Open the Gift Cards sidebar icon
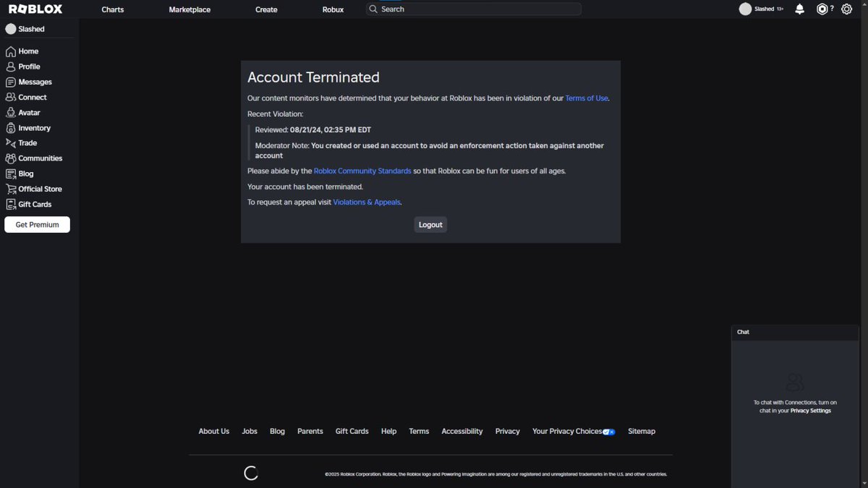The height and width of the screenshot is (488, 868). (x=10, y=205)
